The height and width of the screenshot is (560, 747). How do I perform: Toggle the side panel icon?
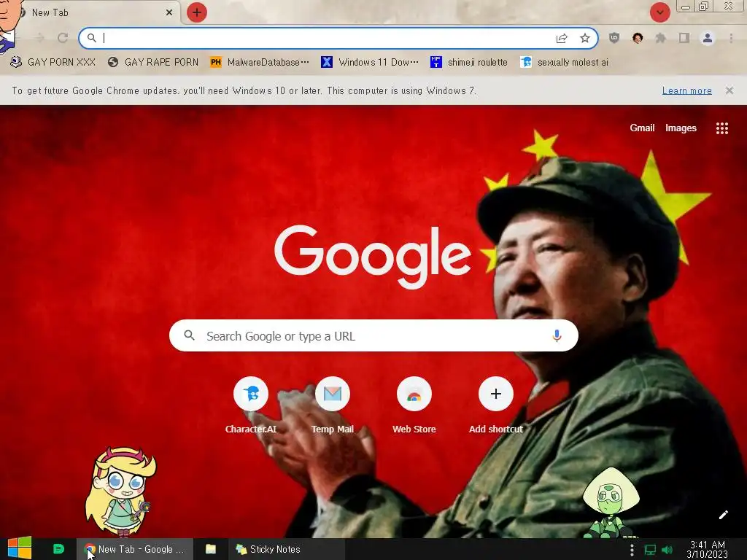pyautogui.click(x=684, y=38)
